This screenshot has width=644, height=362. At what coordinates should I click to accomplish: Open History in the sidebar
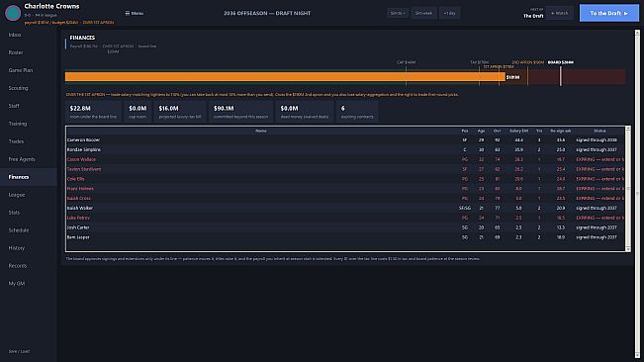[29, 248]
